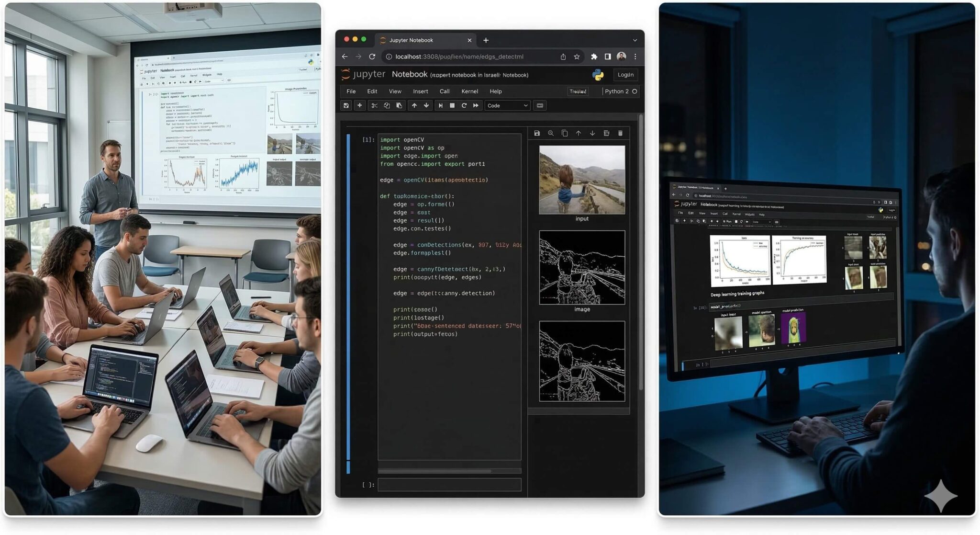Run all cells with fast-forward icon

tap(476, 105)
